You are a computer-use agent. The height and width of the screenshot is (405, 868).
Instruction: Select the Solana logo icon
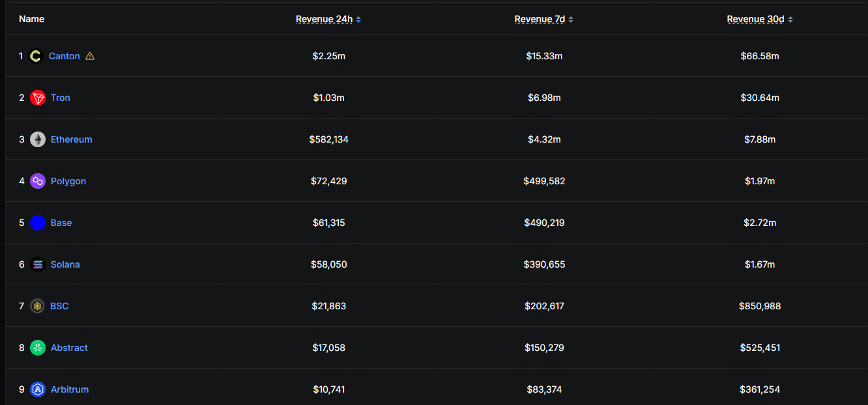point(37,264)
